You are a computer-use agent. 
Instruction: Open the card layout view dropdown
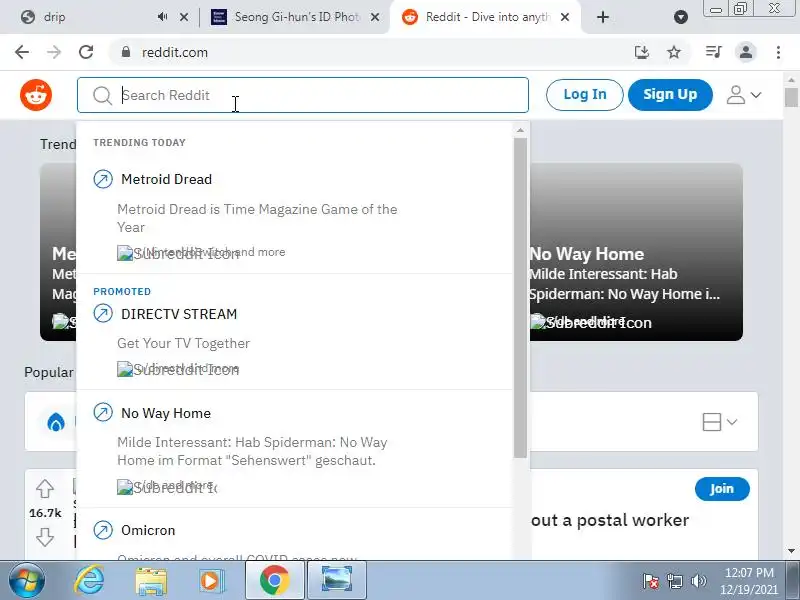[x=719, y=422]
